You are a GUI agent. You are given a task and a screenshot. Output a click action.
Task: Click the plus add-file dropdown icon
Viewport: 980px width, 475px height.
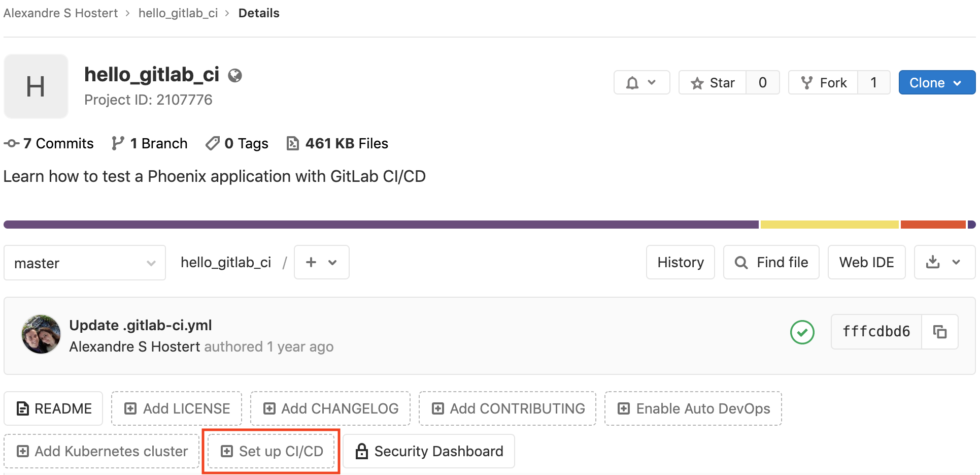321,262
